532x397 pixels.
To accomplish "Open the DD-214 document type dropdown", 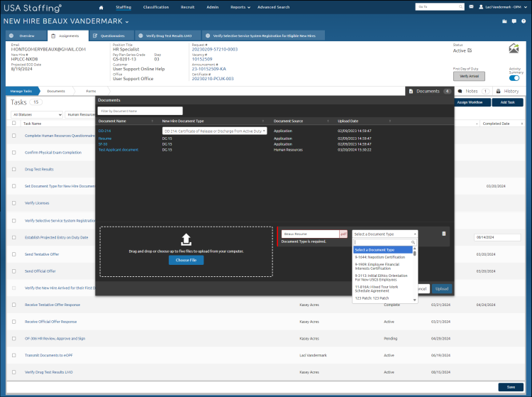I will [214, 131].
